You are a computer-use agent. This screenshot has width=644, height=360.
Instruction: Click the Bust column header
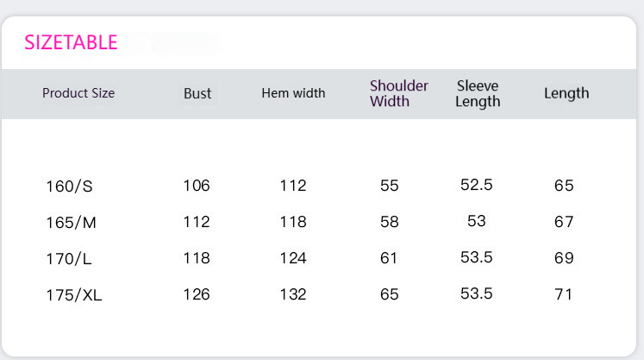(x=197, y=93)
